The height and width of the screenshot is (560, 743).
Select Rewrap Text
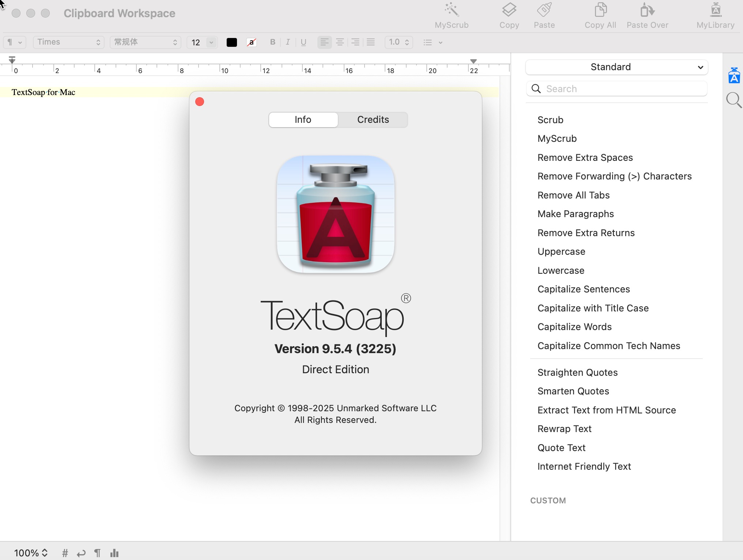[564, 429]
